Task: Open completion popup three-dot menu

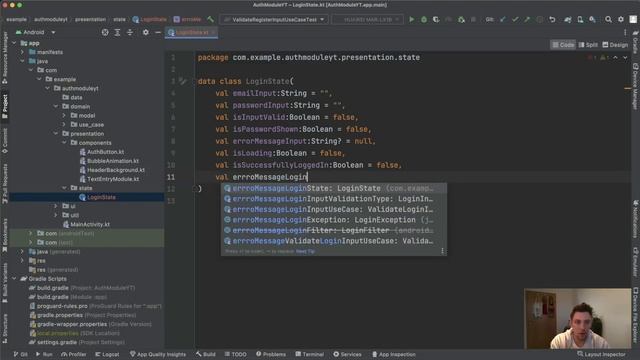Action: point(442,251)
